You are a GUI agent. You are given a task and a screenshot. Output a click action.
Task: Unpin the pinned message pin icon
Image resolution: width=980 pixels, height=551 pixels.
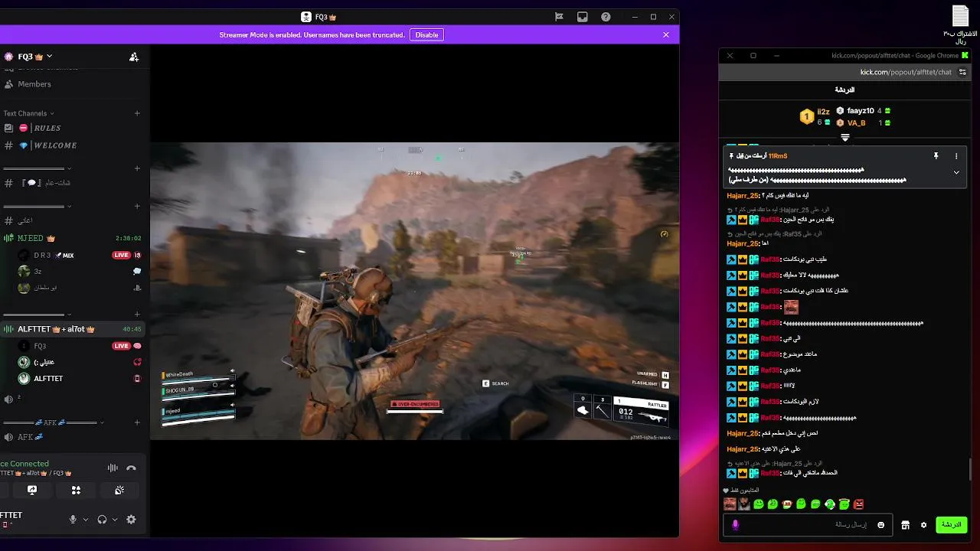936,156
